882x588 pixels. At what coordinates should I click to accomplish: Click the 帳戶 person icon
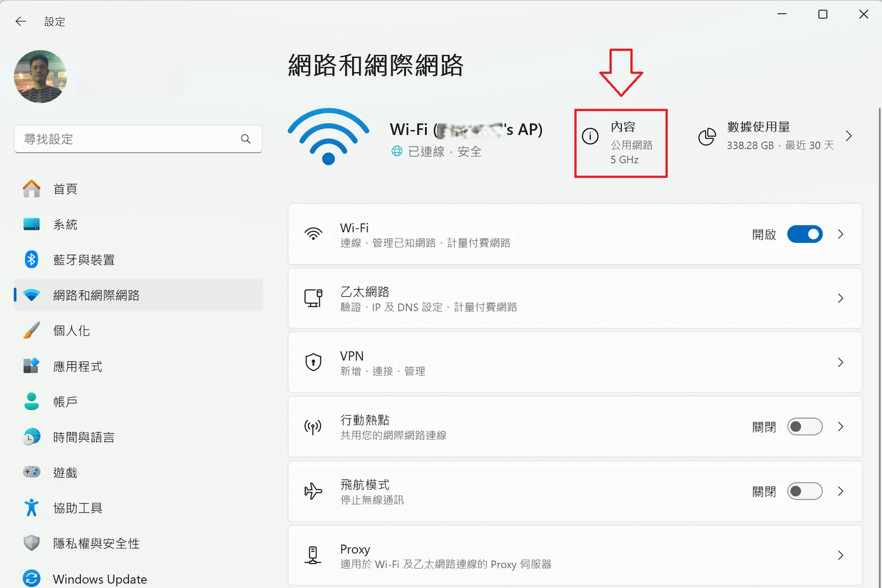[x=32, y=401]
